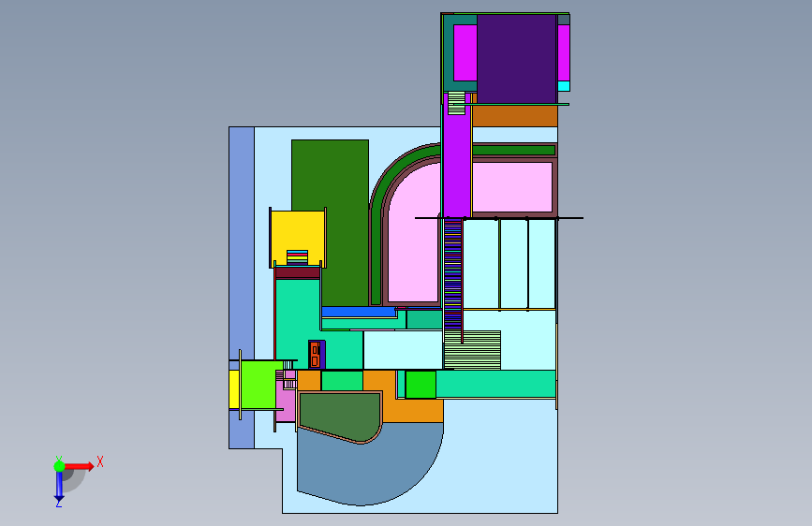The width and height of the screenshot is (812, 526).
Task: Select the bright green square part
Action: tap(421, 385)
